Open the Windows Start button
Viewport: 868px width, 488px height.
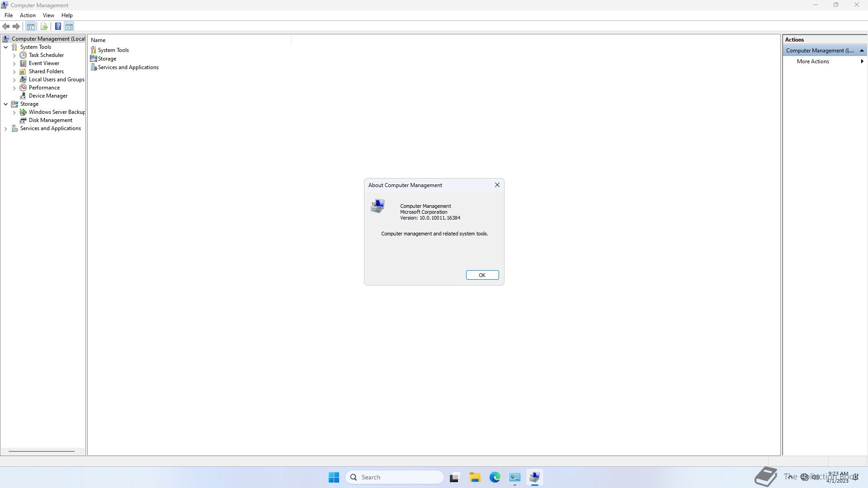pos(334,477)
